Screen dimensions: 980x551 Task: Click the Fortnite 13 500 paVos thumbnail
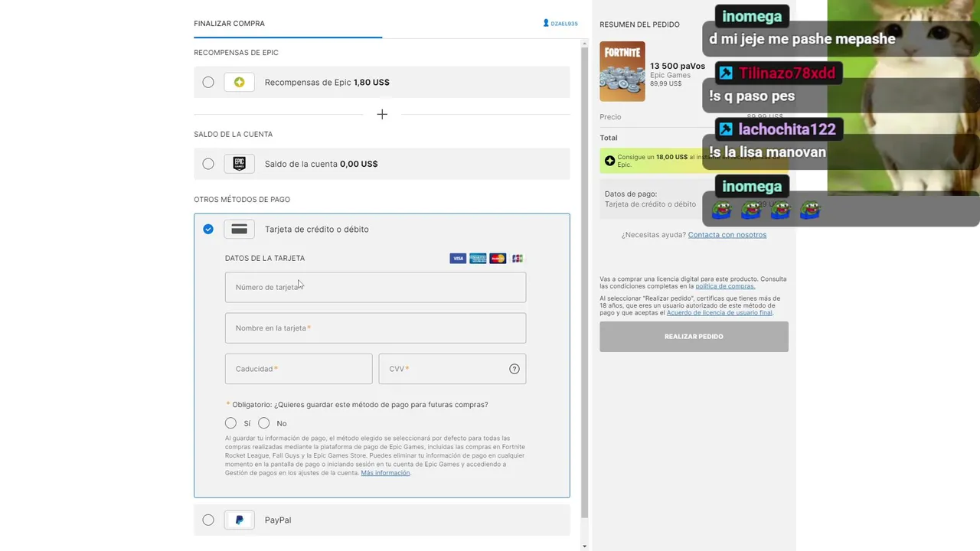pyautogui.click(x=622, y=71)
